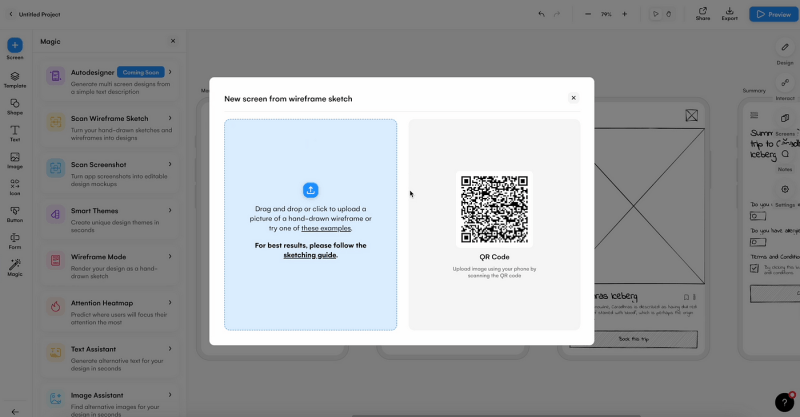Expand the Image Assistant chevron
This screenshot has height=417, width=800.
(x=170, y=395)
